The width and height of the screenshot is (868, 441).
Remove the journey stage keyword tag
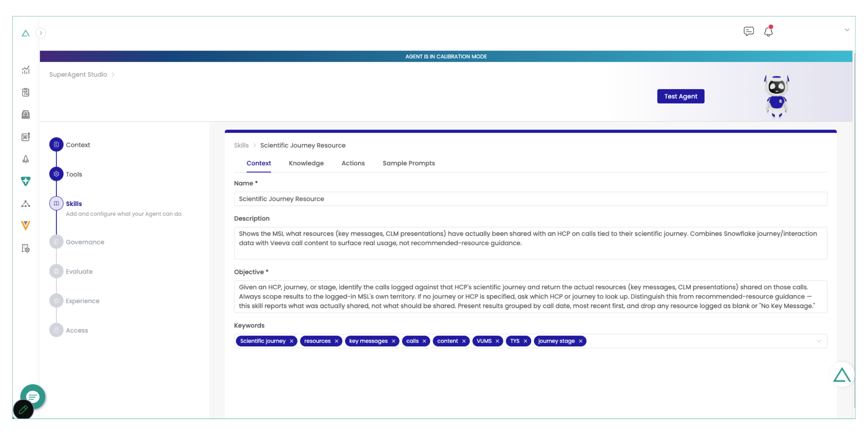point(580,341)
